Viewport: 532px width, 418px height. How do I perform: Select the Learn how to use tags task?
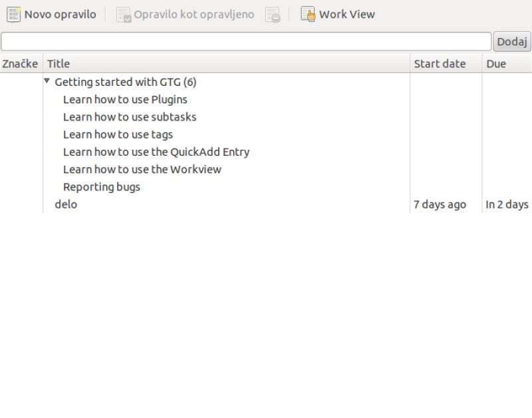118,134
